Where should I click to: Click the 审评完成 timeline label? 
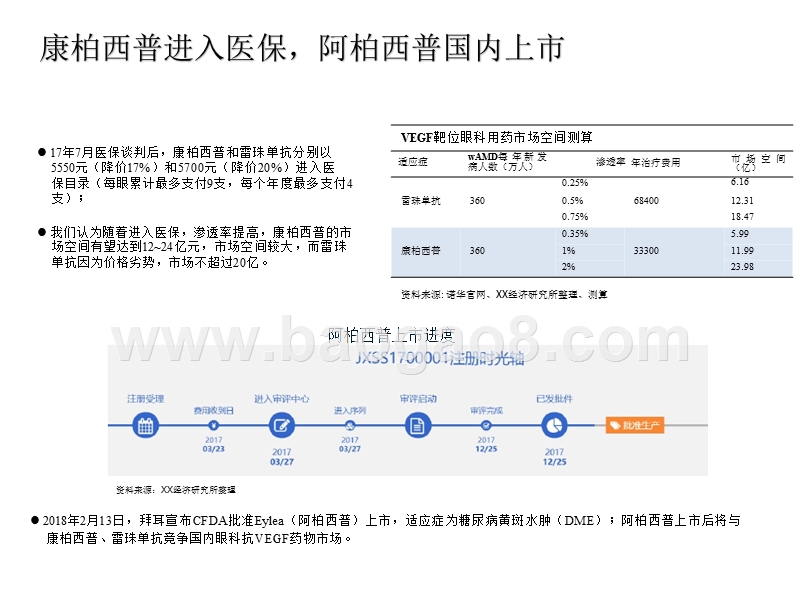pyautogui.click(x=486, y=411)
